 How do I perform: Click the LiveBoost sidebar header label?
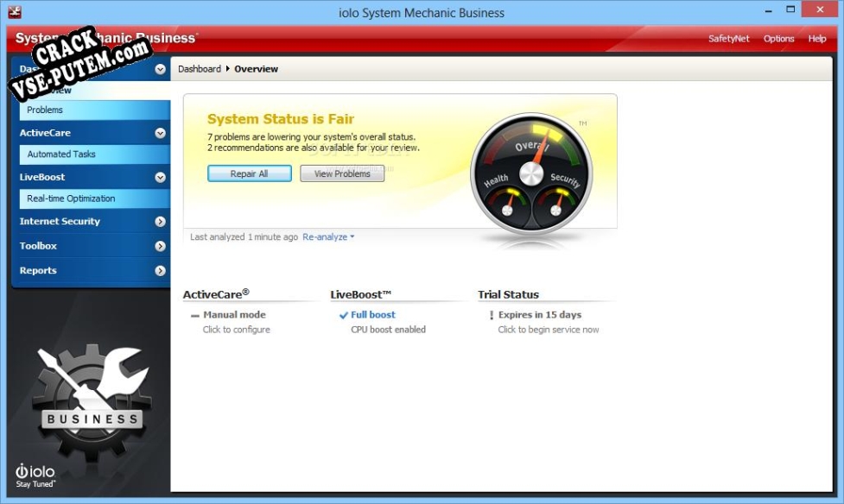coord(42,177)
